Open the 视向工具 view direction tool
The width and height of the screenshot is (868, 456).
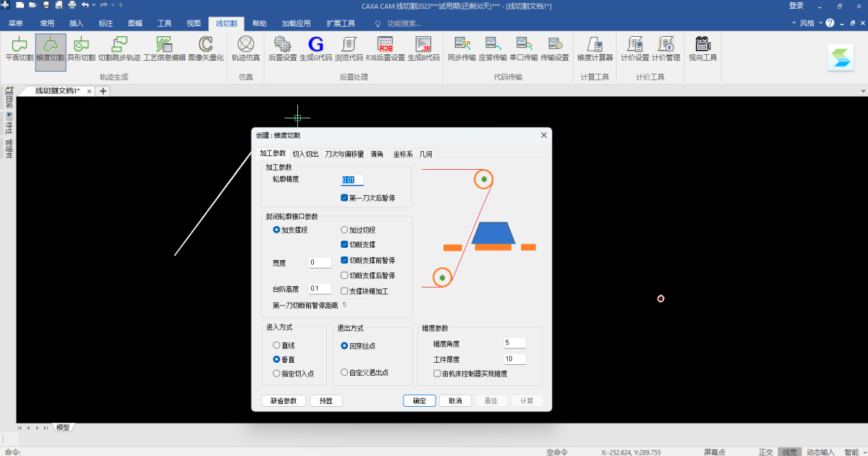pyautogui.click(x=702, y=48)
